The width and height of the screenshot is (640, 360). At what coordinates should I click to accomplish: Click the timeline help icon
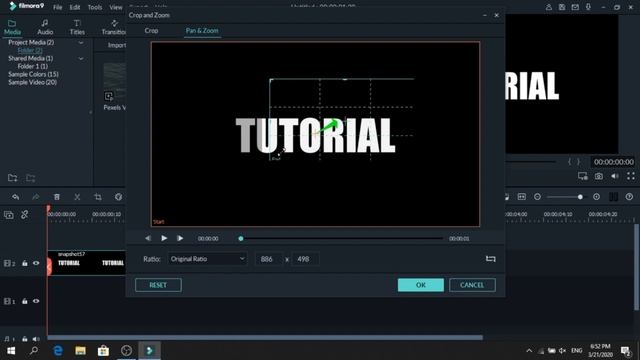click(x=629, y=197)
